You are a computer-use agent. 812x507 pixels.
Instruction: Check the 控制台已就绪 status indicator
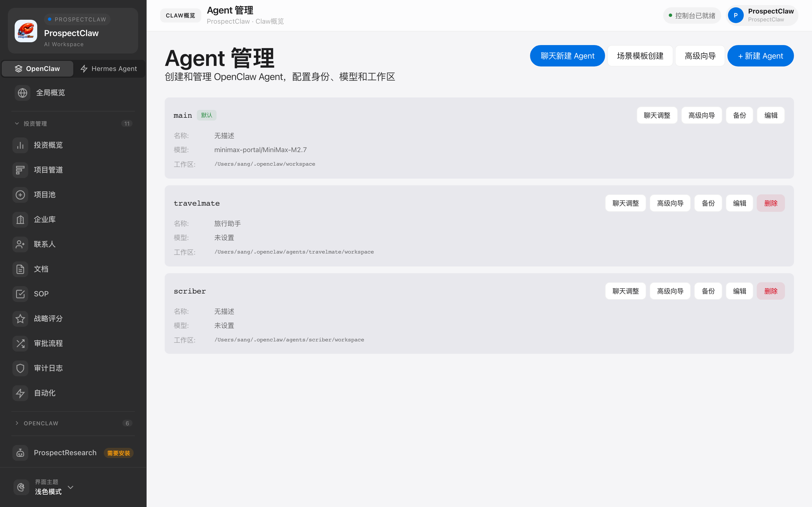point(692,15)
